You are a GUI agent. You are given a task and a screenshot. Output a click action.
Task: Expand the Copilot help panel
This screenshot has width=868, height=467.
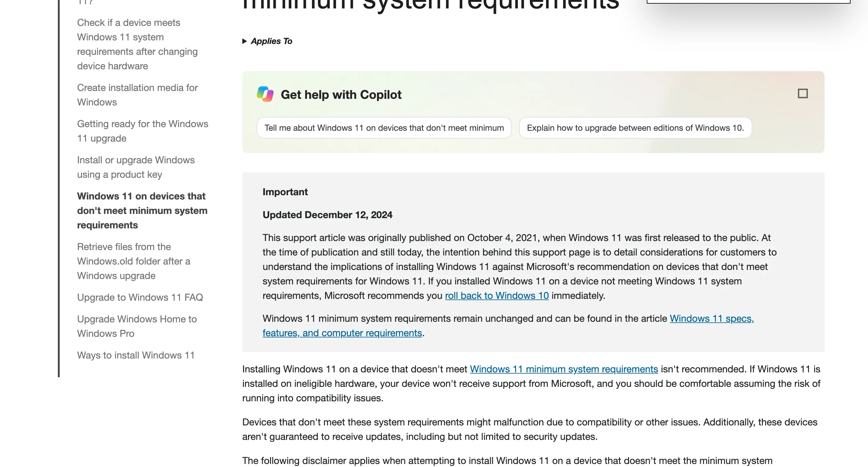[x=803, y=93]
